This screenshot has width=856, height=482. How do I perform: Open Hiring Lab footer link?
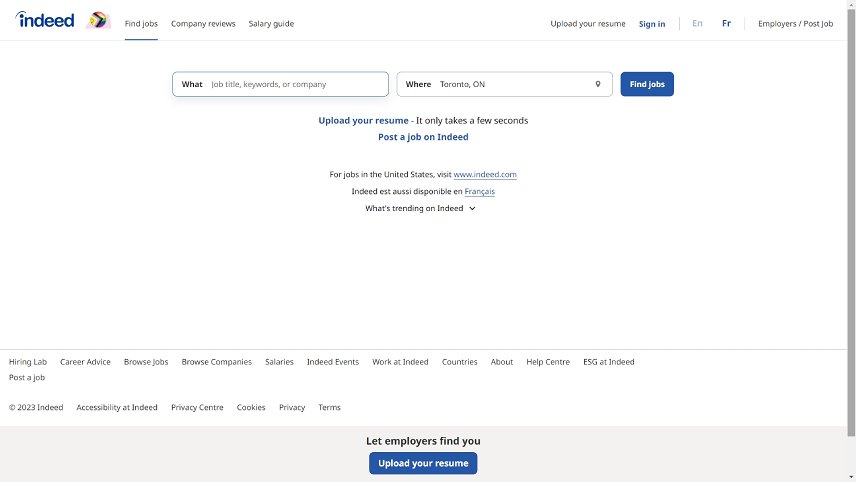[x=28, y=362]
